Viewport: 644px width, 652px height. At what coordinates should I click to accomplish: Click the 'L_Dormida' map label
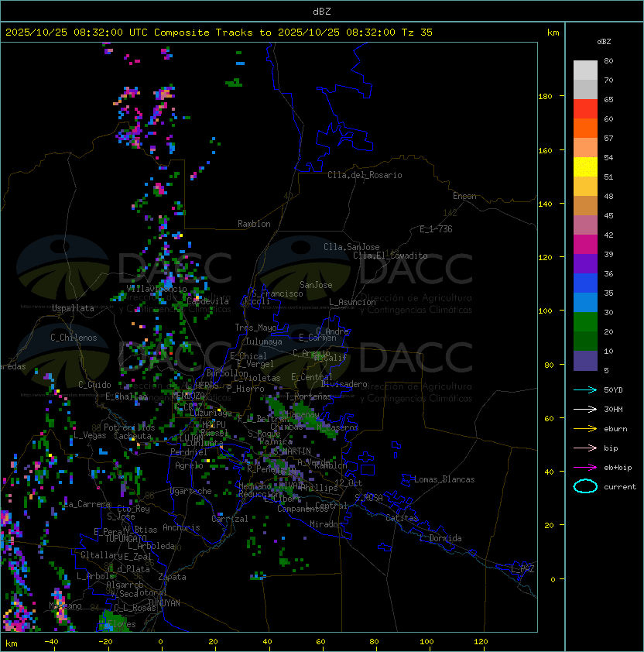click(440, 538)
